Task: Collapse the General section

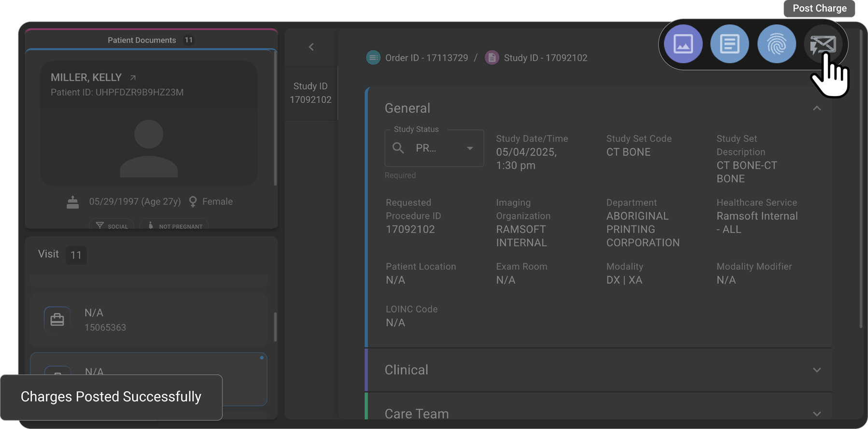Action: pos(816,108)
